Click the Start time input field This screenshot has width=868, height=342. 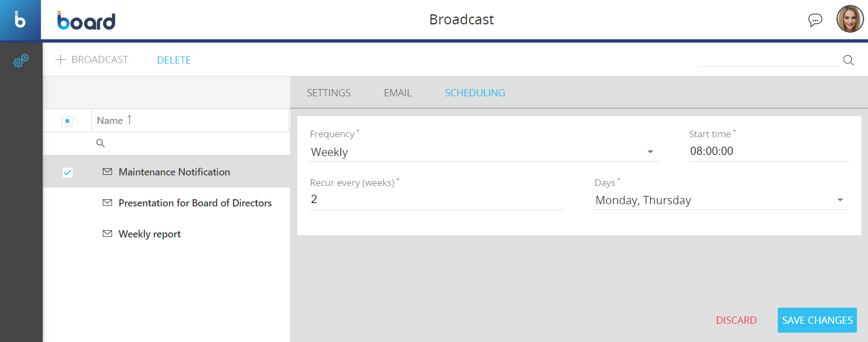click(767, 151)
